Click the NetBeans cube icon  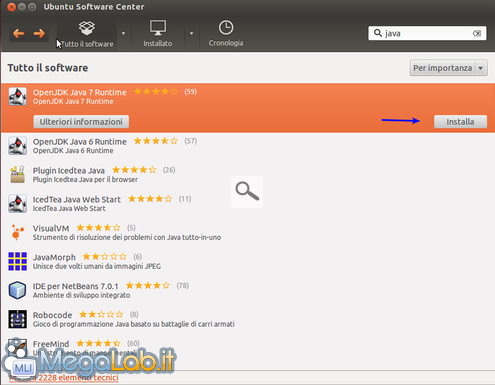pos(17,290)
